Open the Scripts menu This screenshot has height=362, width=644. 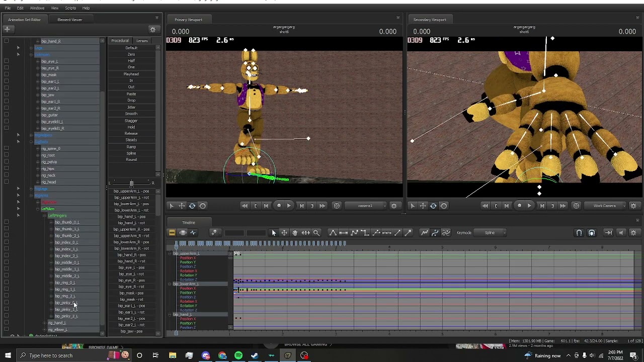pyautogui.click(x=70, y=8)
